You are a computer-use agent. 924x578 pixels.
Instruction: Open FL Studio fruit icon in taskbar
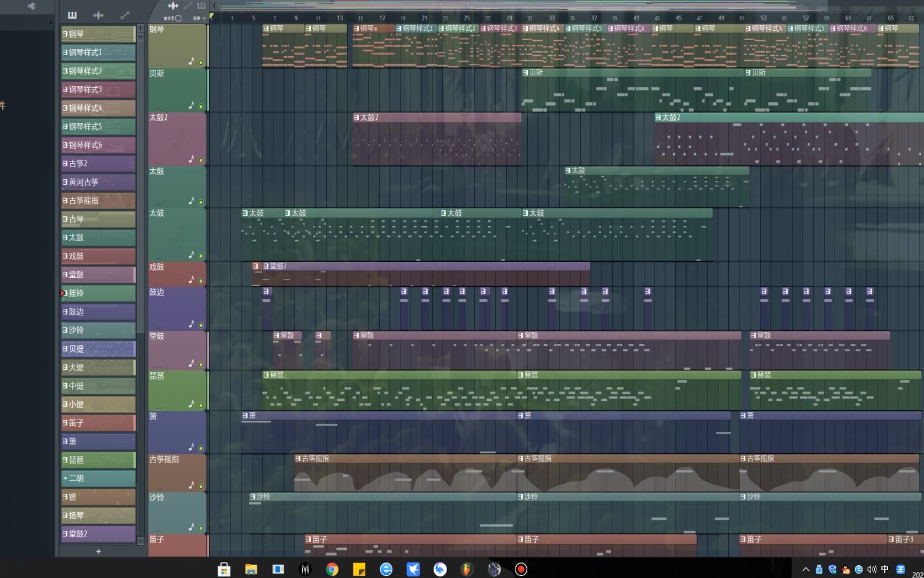(x=467, y=569)
